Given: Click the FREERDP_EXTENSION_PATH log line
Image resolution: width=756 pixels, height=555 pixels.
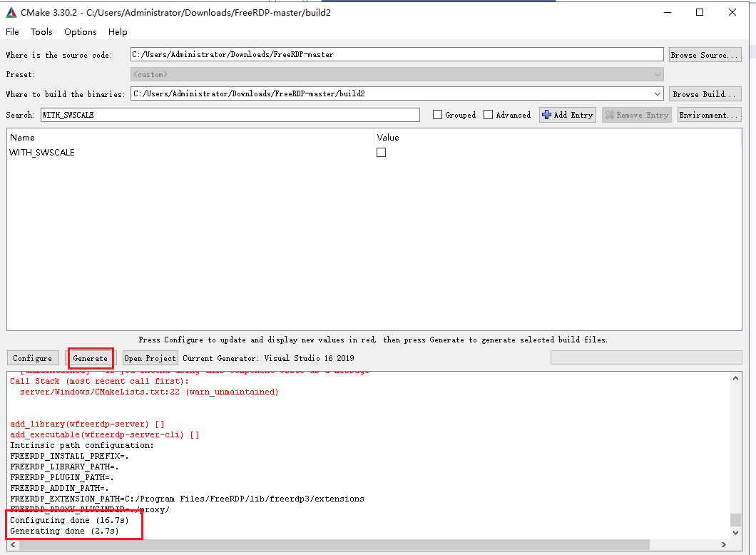Looking at the screenshot, I should click(x=187, y=499).
